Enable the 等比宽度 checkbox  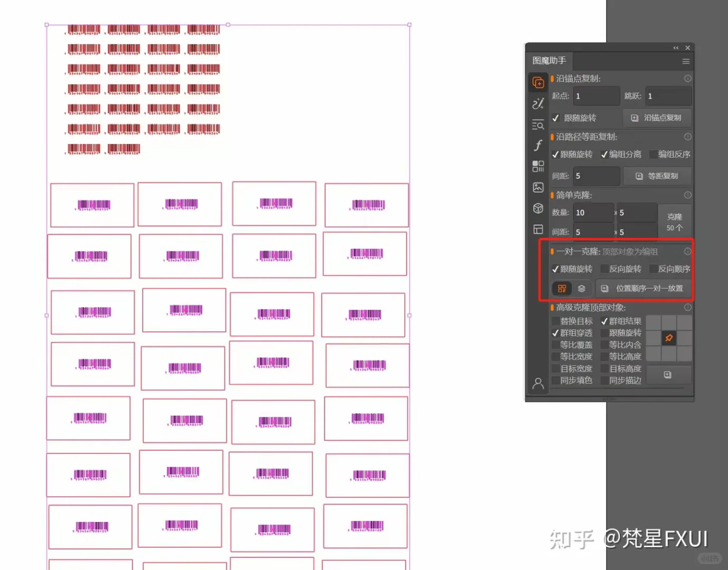coord(555,357)
